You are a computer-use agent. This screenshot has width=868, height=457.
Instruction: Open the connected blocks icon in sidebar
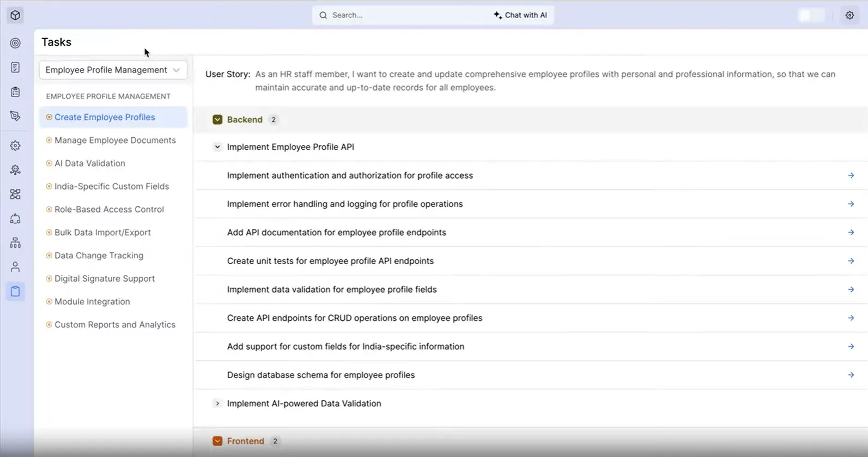[15, 194]
